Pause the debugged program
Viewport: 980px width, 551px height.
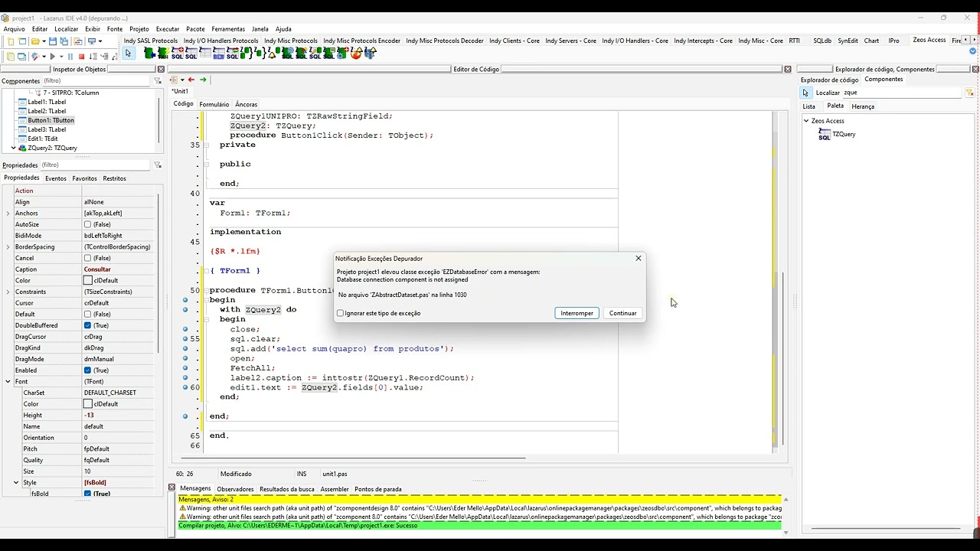(70, 56)
